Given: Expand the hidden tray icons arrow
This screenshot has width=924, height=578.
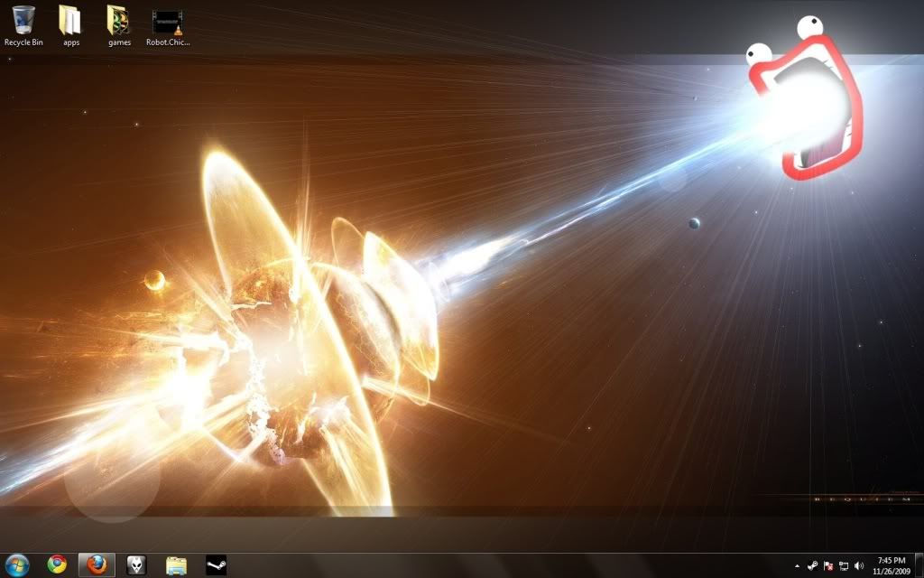Looking at the screenshot, I should point(797,566).
